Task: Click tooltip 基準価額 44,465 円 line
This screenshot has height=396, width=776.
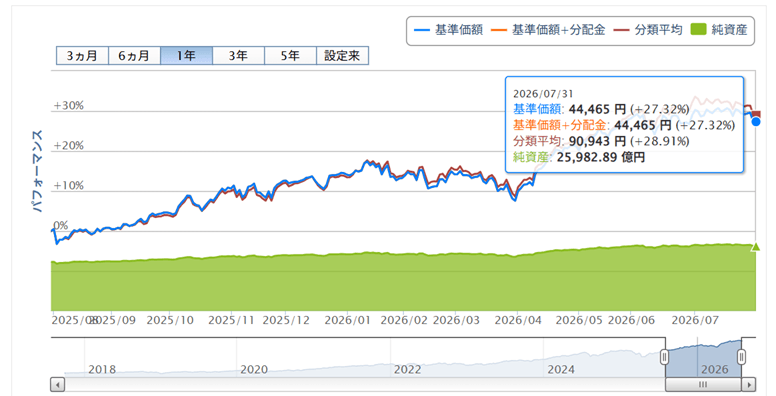Action: pyautogui.click(x=601, y=109)
